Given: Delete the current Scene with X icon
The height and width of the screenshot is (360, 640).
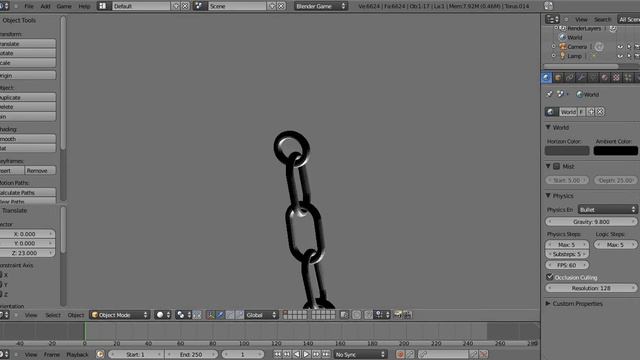Looking at the screenshot, I should pyautogui.click(x=281, y=6).
